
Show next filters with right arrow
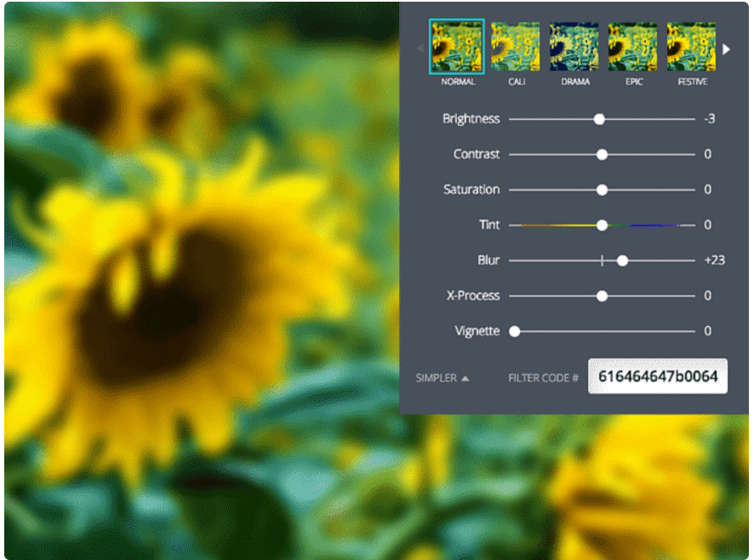[x=726, y=49]
